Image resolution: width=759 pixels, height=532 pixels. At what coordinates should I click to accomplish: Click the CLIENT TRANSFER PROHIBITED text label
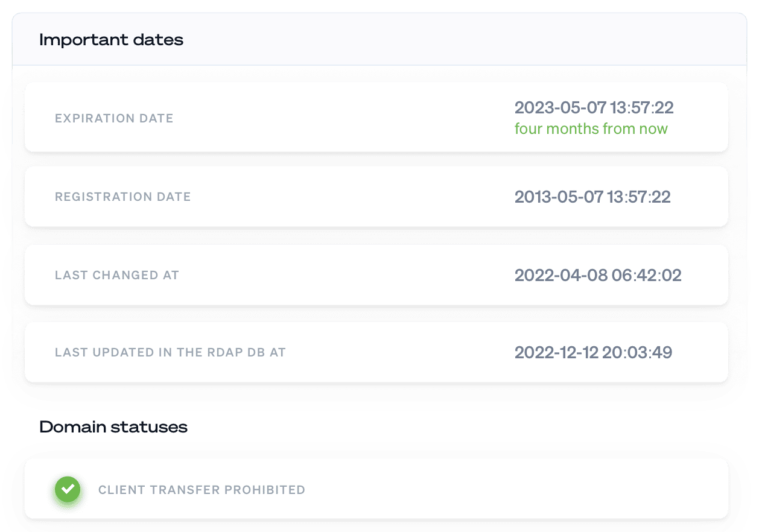[x=202, y=490]
